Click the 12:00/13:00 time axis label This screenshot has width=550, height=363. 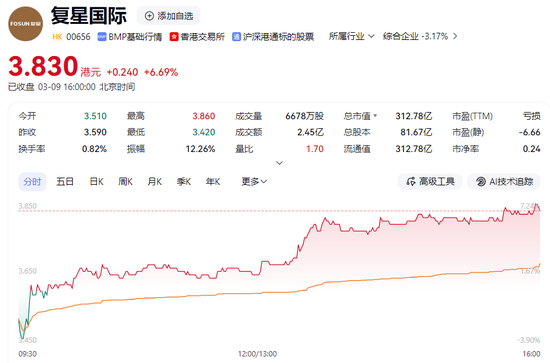pyautogui.click(x=257, y=354)
